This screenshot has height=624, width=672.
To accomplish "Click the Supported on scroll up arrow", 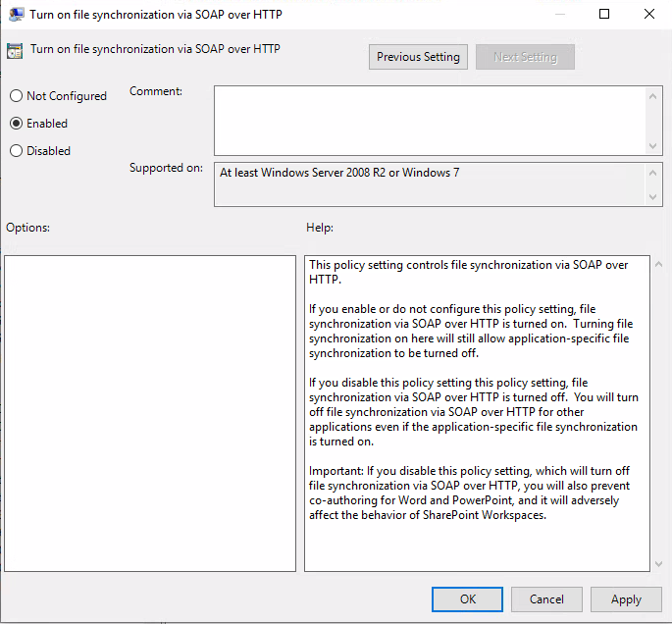I will pos(652,173).
